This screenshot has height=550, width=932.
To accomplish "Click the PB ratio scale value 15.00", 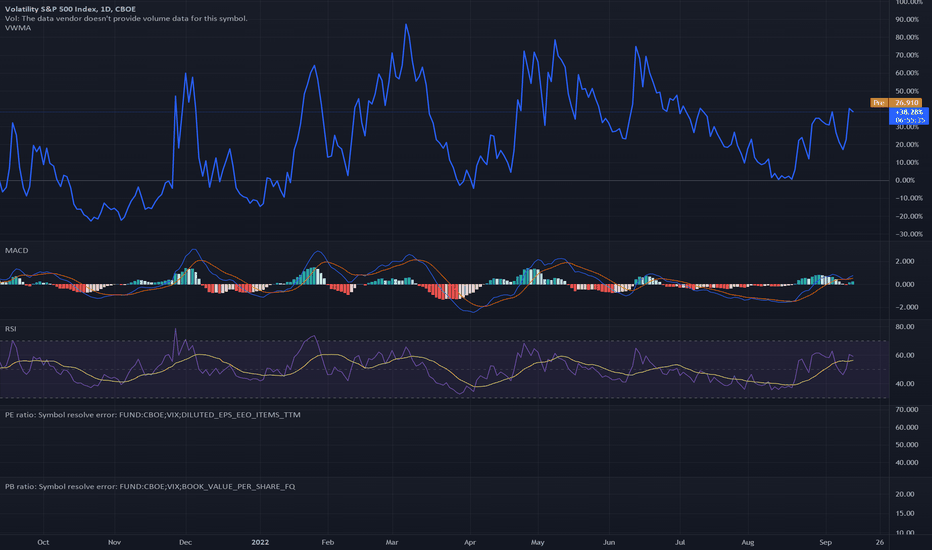I will click(905, 513).
